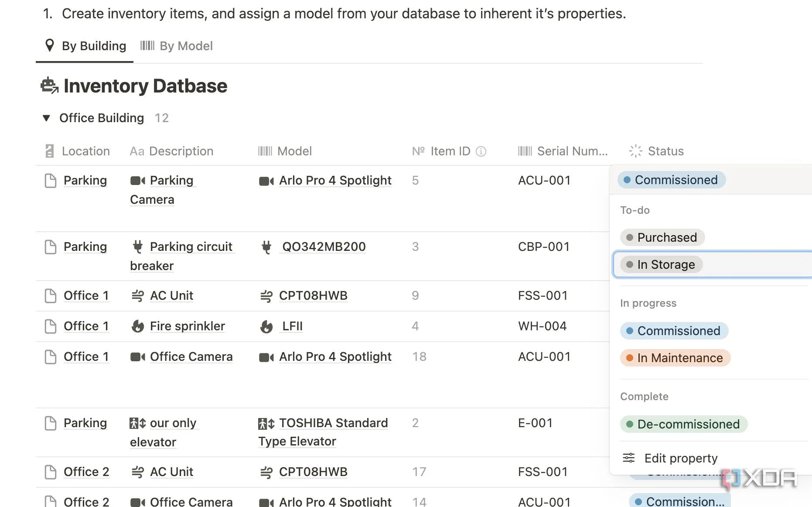812x507 pixels.
Task: Click the barcode icon on By Model tab
Action: (147, 45)
